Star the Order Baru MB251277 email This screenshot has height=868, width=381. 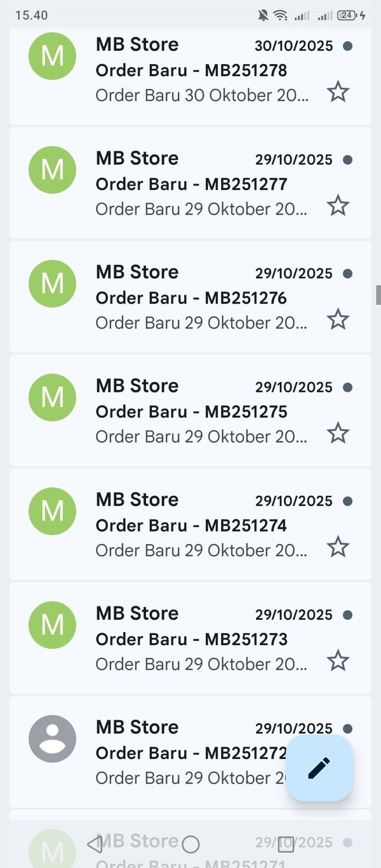click(338, 206)
